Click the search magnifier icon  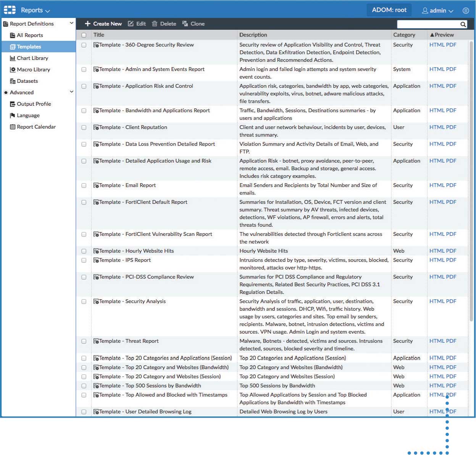(x=463, y=24)
